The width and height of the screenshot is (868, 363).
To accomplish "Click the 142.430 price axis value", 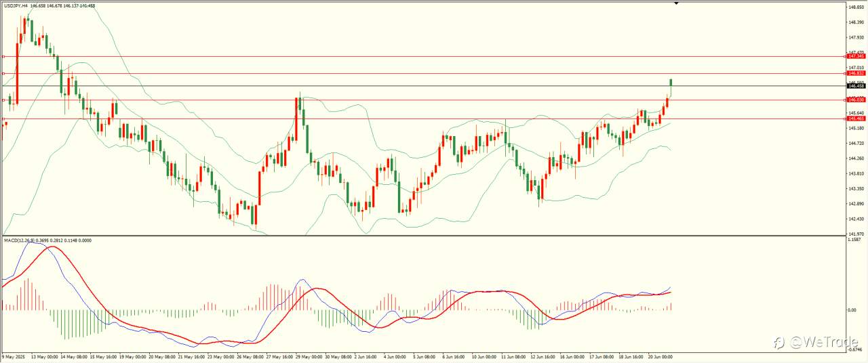I will 856,219.
